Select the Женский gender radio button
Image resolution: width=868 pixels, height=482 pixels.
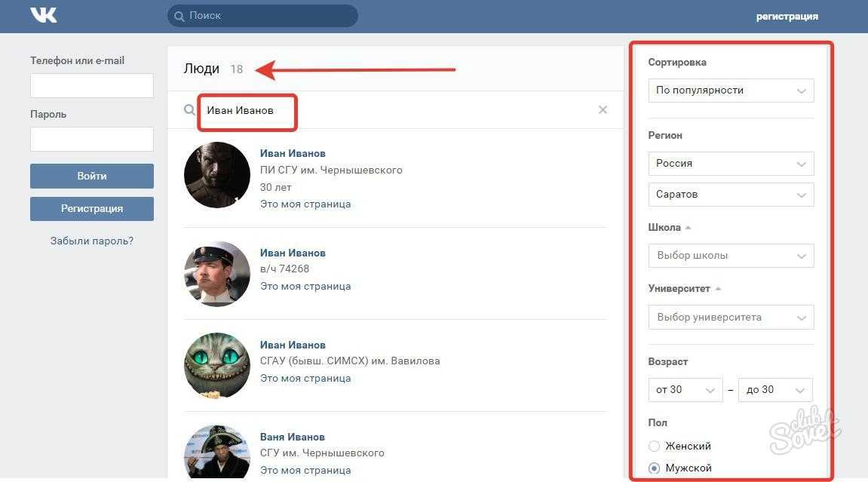[x=655, y=446]
